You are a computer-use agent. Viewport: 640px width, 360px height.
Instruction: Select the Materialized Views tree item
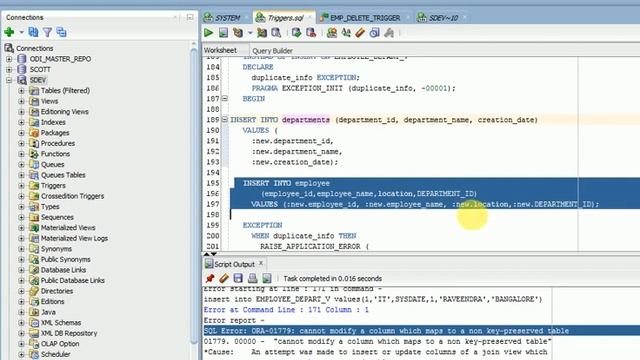pyautogui.click(x=68, y=228)
